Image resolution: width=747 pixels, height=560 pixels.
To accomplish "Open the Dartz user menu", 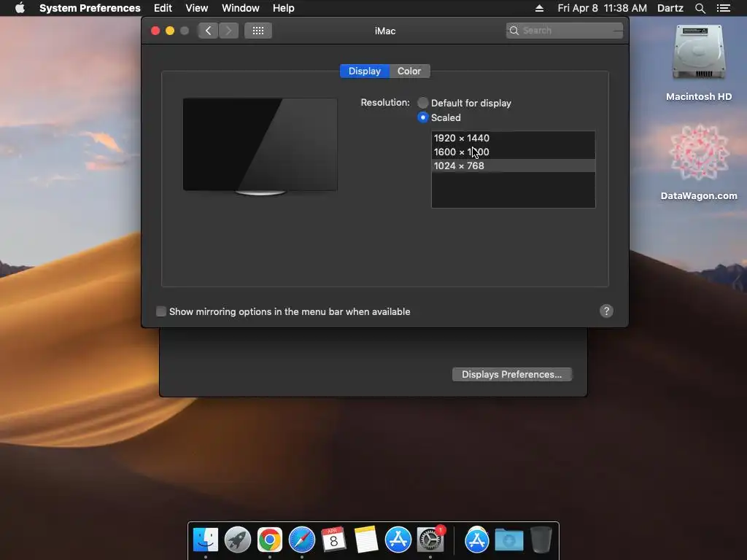I will click(x=670, y=8).
